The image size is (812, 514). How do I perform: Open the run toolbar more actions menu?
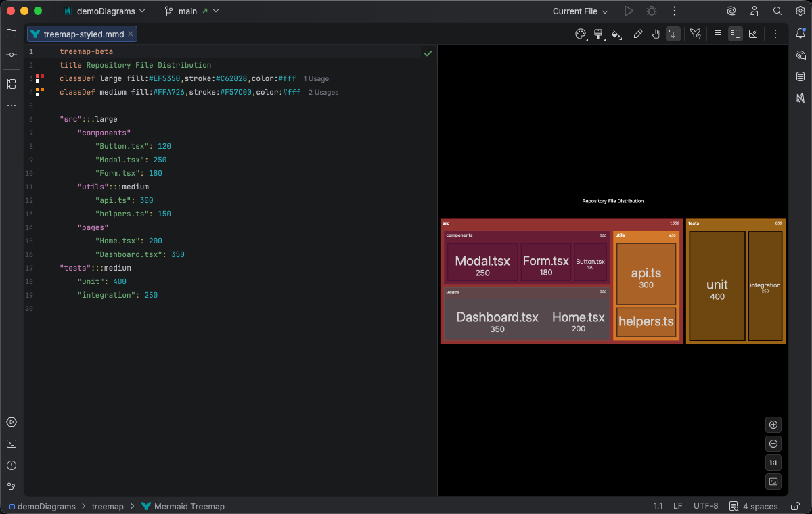coord(675,11)
